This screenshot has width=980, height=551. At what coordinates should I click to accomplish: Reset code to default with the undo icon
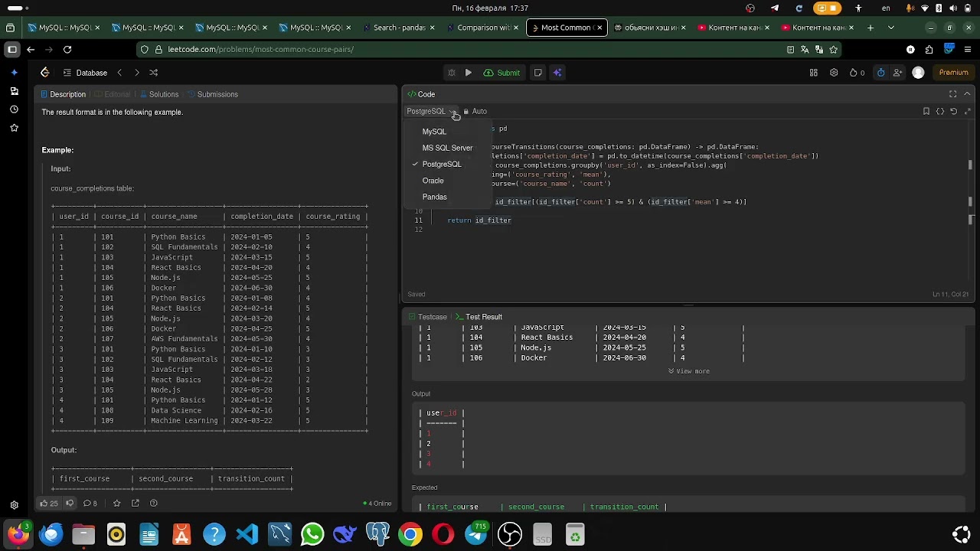954,111
